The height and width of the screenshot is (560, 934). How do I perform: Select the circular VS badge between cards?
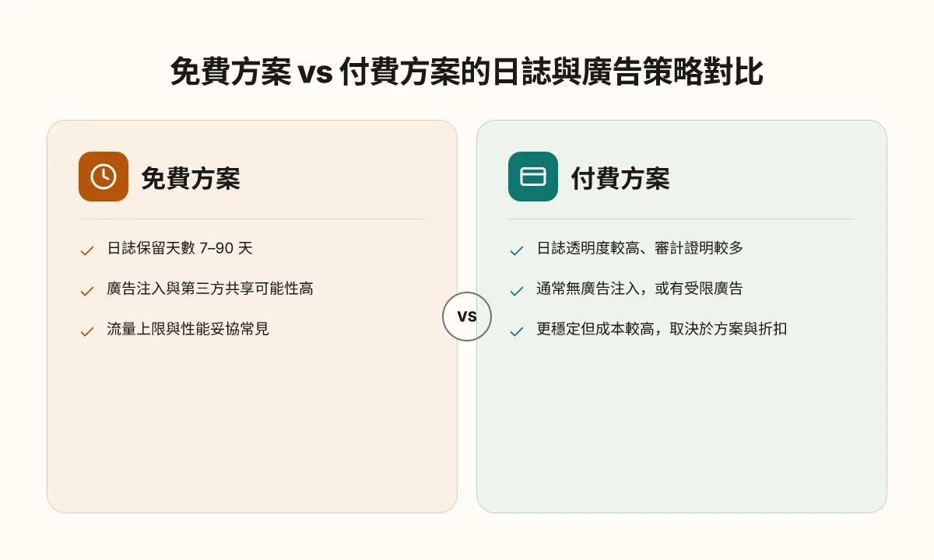(467, 317)
